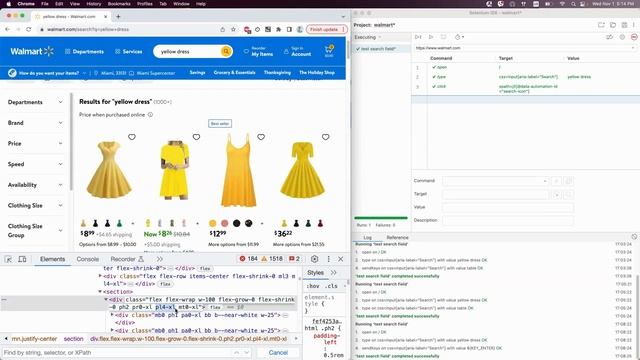Create a new project in Selenium IDE
The image size is (640, 360).
click(601, 25)
